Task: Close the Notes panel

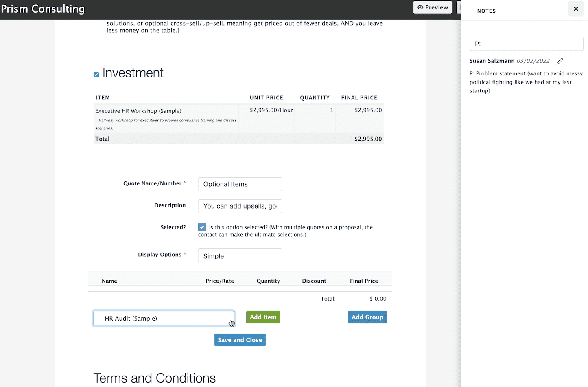Action: click(x=576, y=9)
